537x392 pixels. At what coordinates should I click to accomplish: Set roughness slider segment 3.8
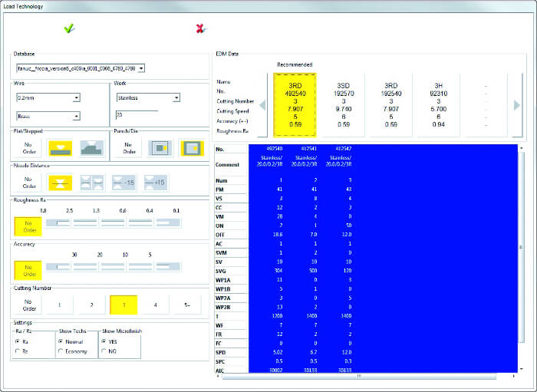coord(58,223)
